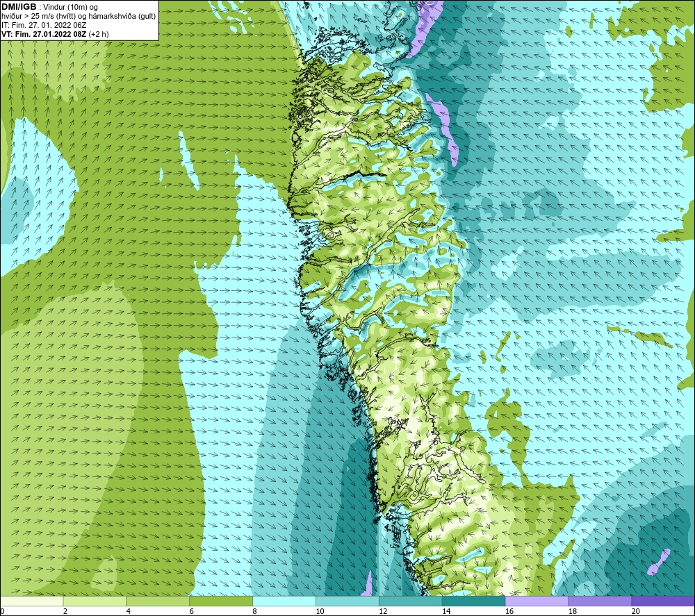
Task: Click the 'IT: Fim. 27. 01. 2022 06Z' line
Action: (44, 25)
